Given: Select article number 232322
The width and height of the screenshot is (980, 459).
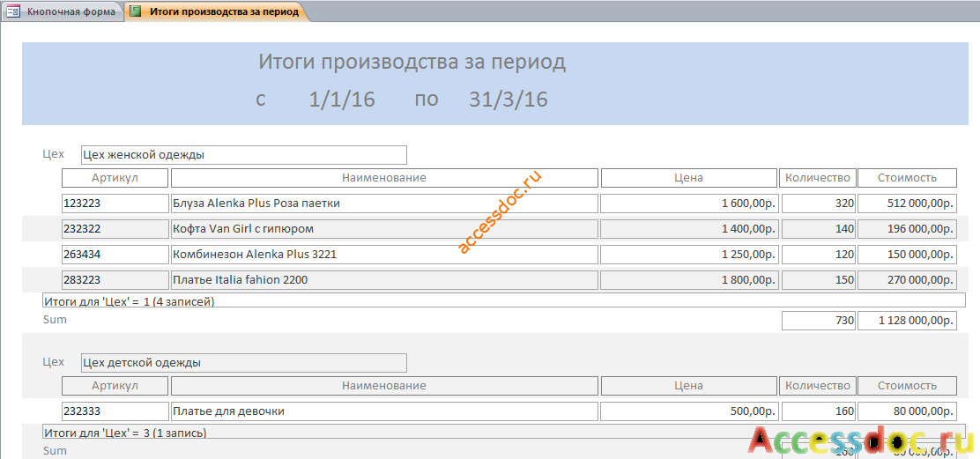Looking at the screenshot, I should coord(115,229).
